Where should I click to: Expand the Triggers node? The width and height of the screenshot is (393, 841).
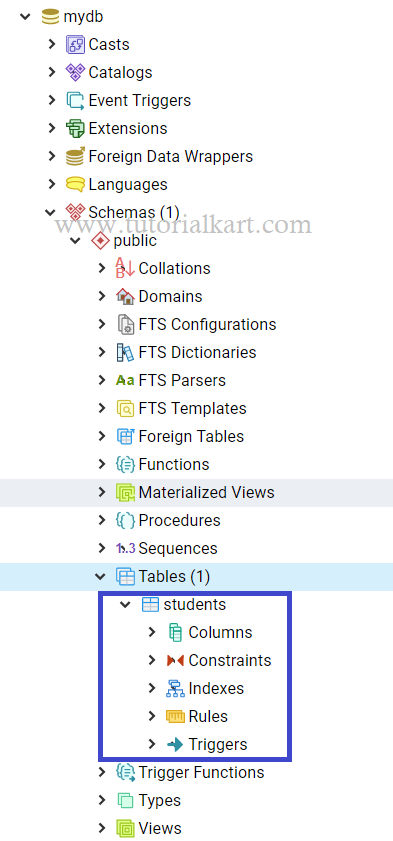[152, 744]
